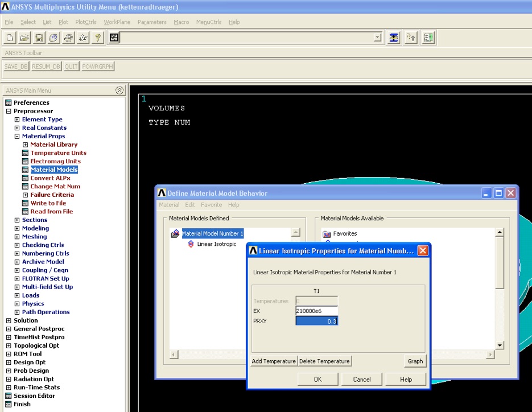Click the Graph button
The width and height of the screenshot is (532, 412).
click(415, 361)
